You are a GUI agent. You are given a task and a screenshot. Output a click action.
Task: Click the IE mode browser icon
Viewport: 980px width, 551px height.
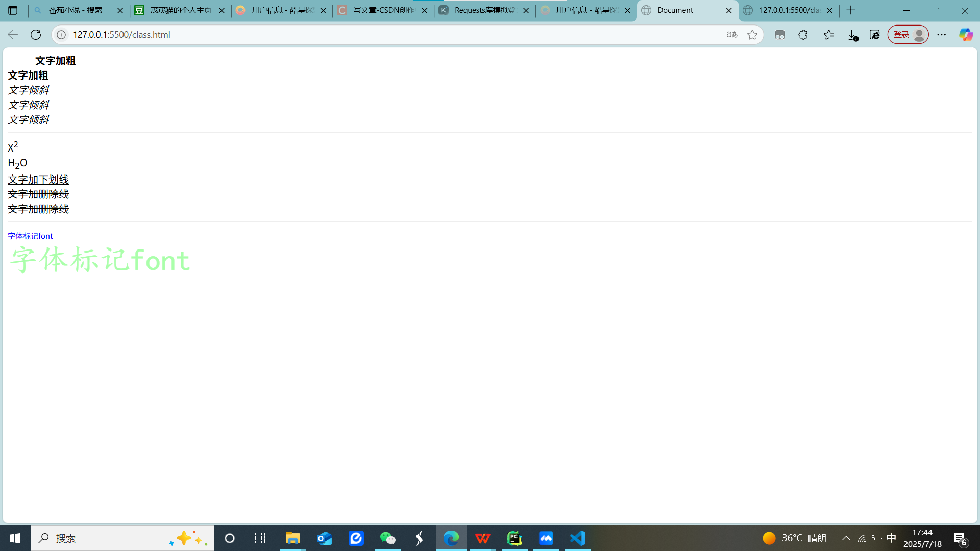pyautogui.click(x=875, y=35)
